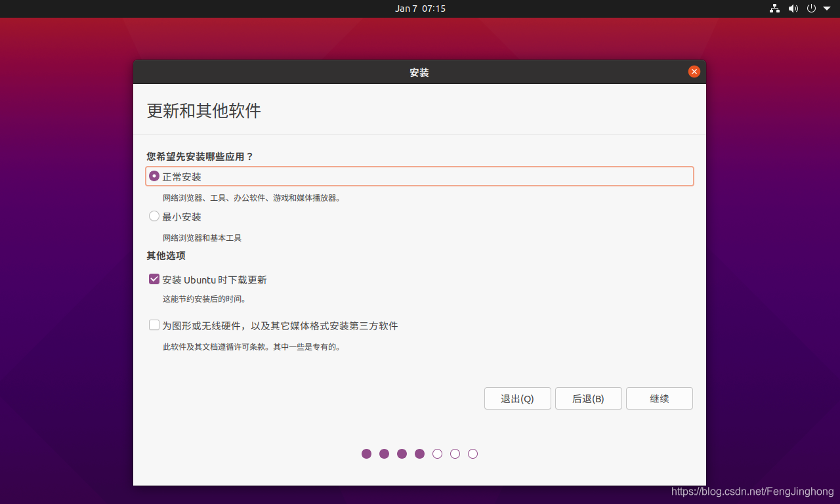Click the 您希望先安装哪些应用？ label
The width and height of the screenshot is (840, 504).
[200, 157]
